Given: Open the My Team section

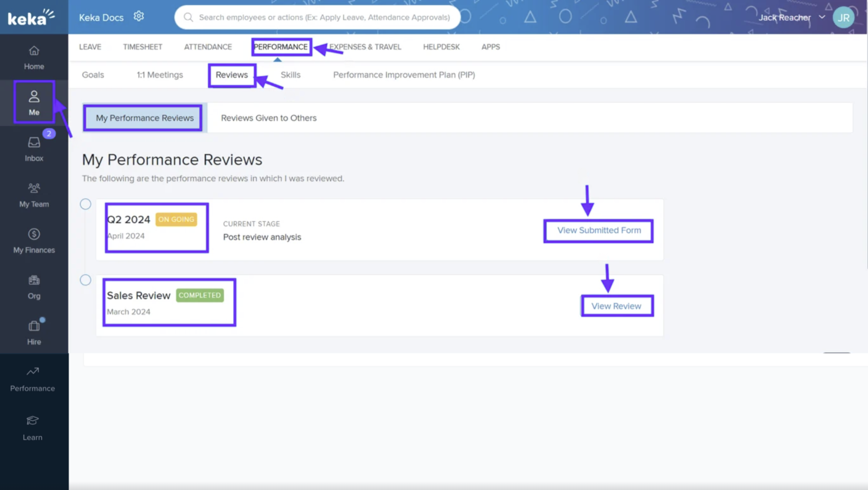Looking at the screenshot, I should pos(34,195).
